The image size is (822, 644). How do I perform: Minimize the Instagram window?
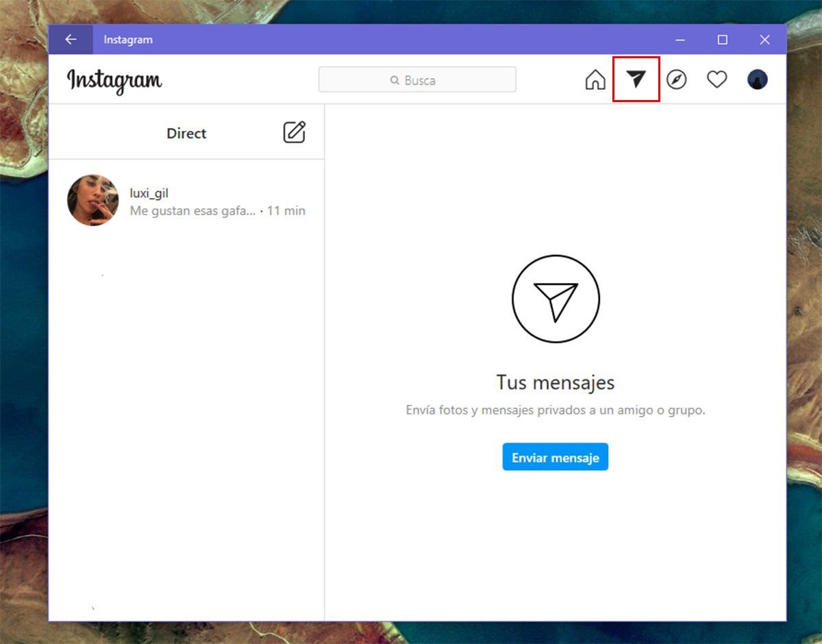coord(680,40)
